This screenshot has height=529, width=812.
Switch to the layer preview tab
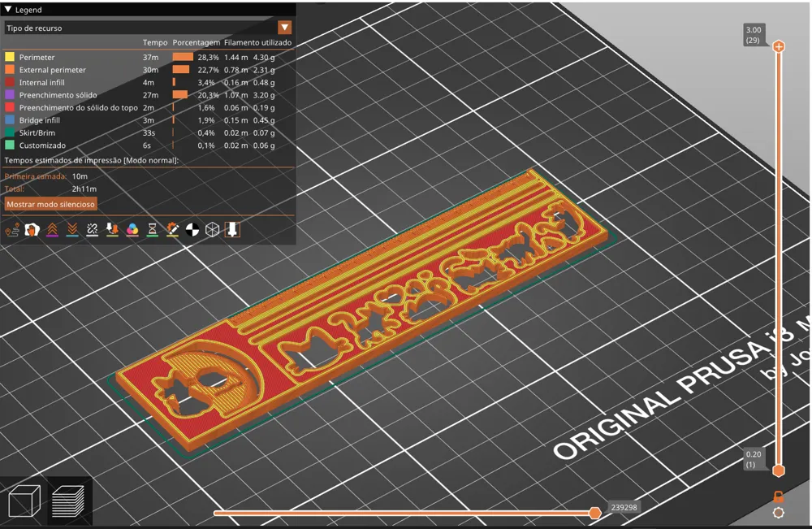(x=69, y=501)
